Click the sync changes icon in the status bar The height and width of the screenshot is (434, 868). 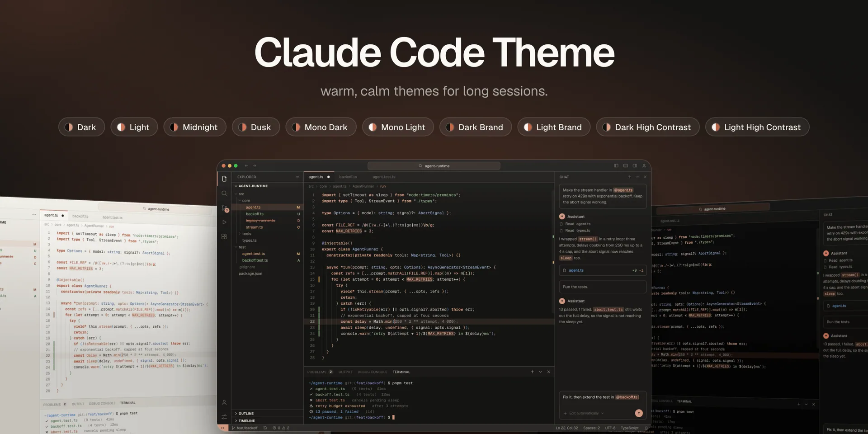(265, 428)
